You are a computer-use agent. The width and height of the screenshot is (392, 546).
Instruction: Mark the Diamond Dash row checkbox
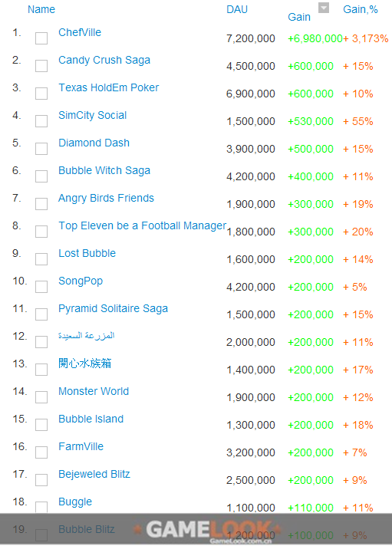click(41, 149)
